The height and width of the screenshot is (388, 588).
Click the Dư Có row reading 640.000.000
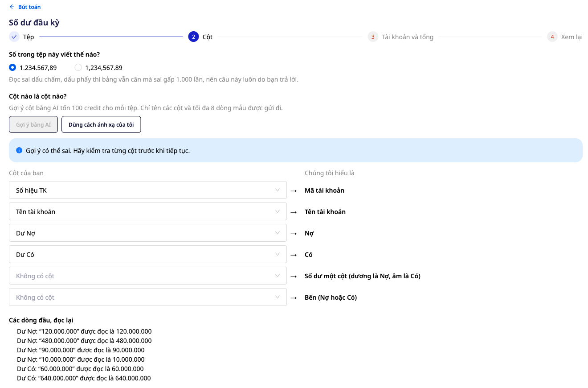click(84, 378)
